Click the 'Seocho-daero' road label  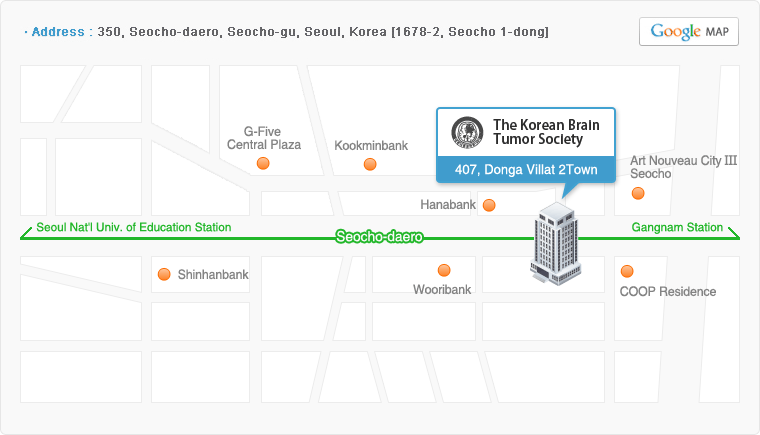tap(380, 237)
